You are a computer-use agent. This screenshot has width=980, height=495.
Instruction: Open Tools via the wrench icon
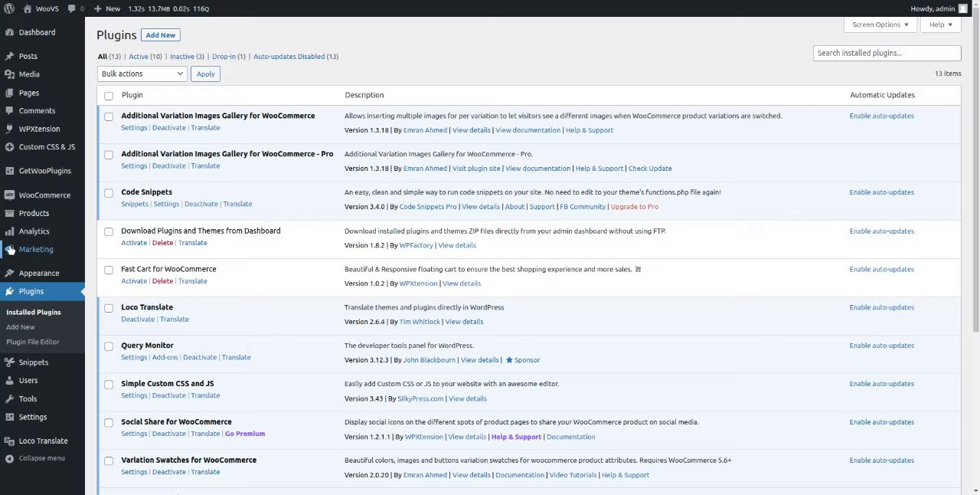[9, 398]
